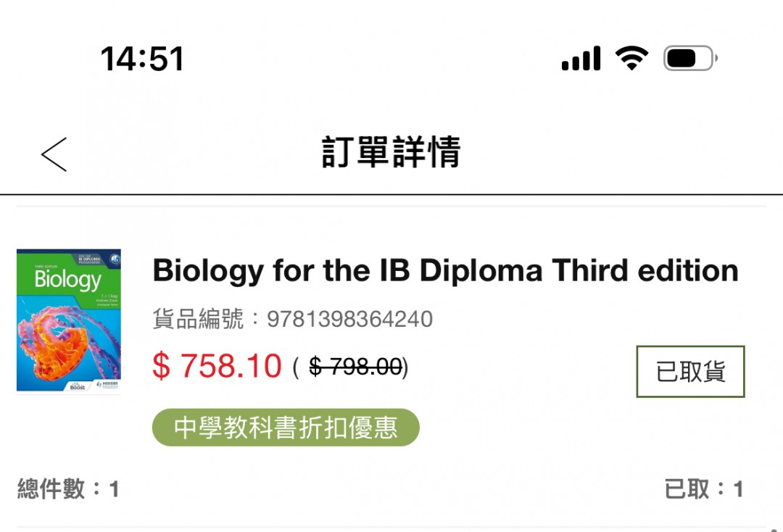The height and width of the screenshot is (532, 783).
Task: Tap the 總件數 total items count
Action: click(x=67, y=489)
